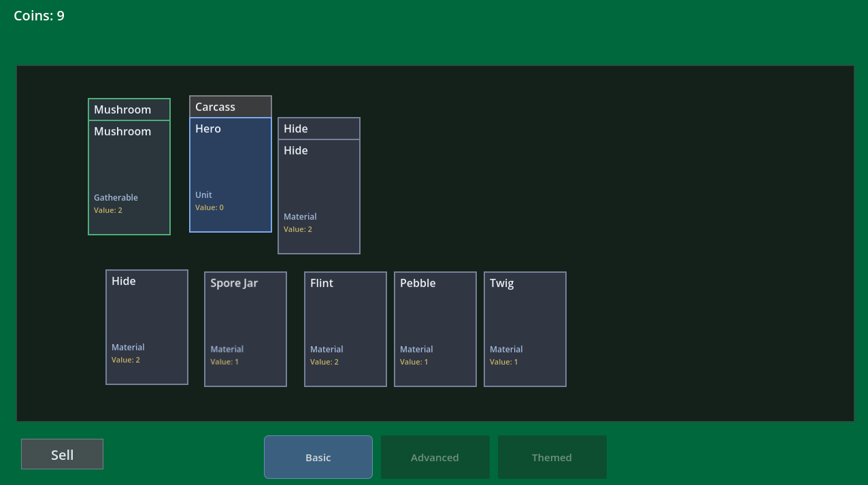Viewport: 868px width, 485px height.
Task: Choose the Twig card
Action: coord(525,329)
